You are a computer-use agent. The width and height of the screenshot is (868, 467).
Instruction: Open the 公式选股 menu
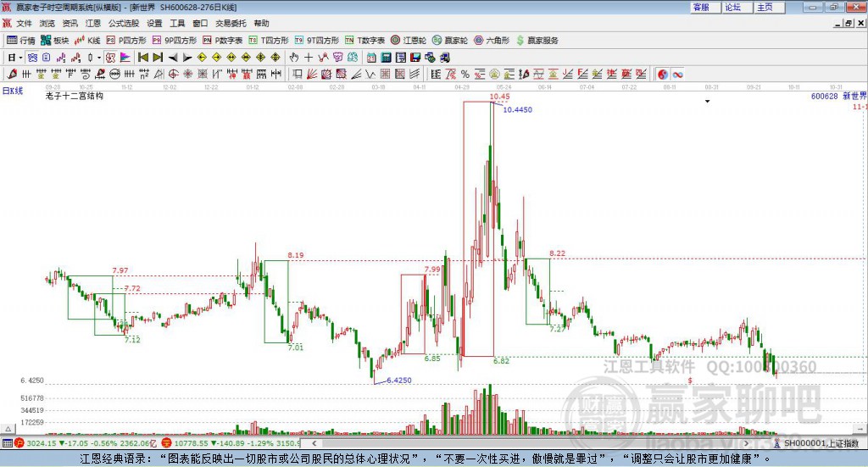124,23
